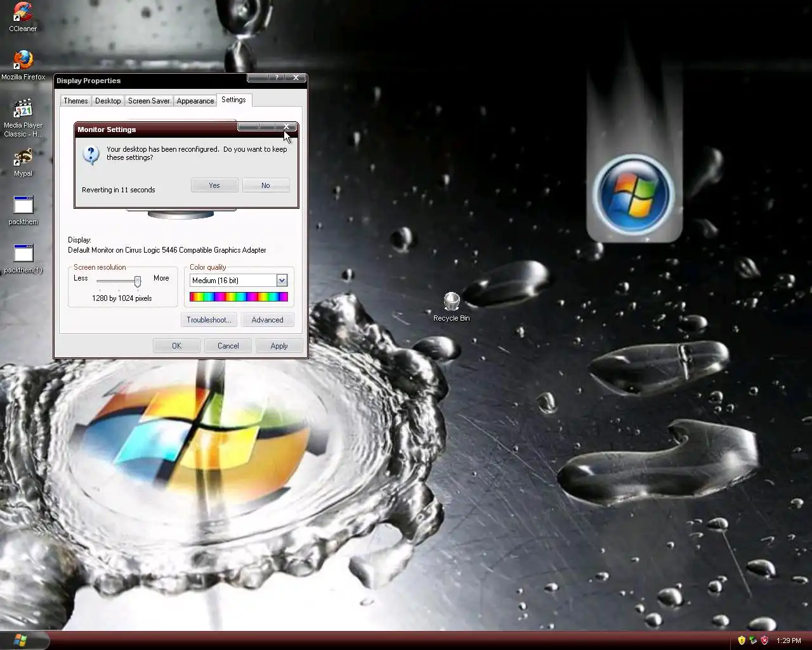Select the packthem(1) desktop icon
Viewport: 812px width, 650px height.
pyautogui.click(x=23, y=259)
